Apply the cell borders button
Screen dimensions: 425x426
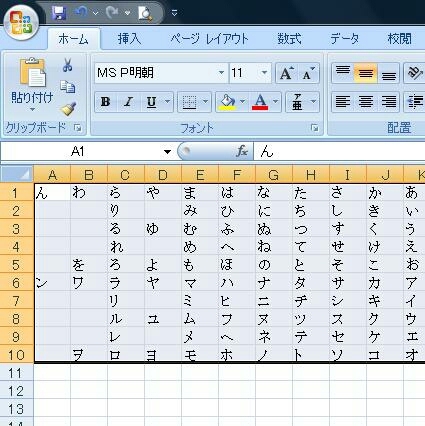[x=189, y=102]
